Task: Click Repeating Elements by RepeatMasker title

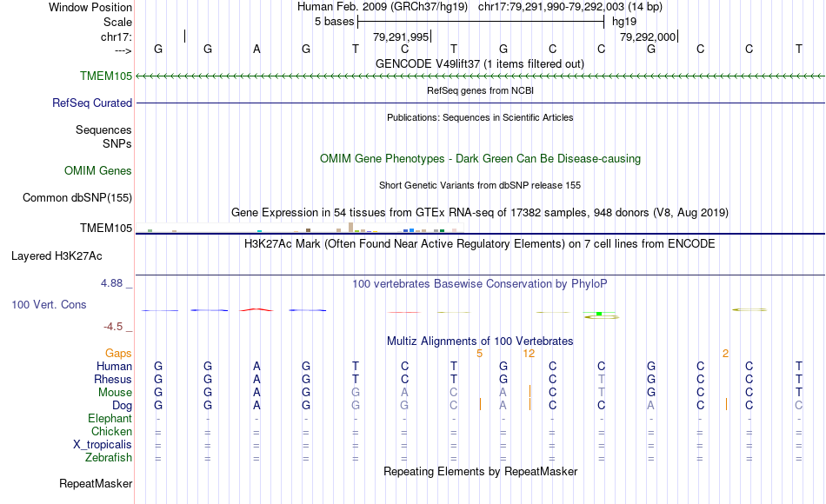Action: (480, 471)
